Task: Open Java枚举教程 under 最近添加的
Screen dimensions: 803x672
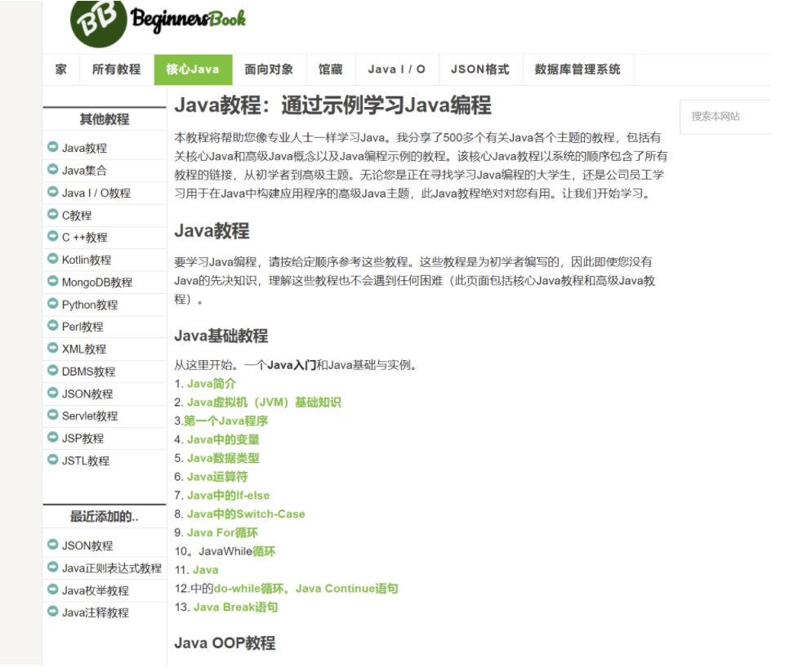Action: (x=96, y=591)
